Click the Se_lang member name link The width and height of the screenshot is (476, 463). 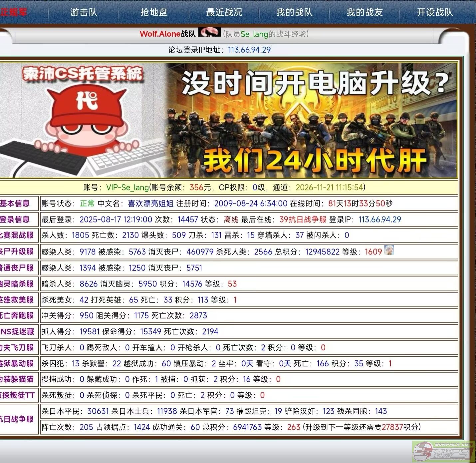254,34
